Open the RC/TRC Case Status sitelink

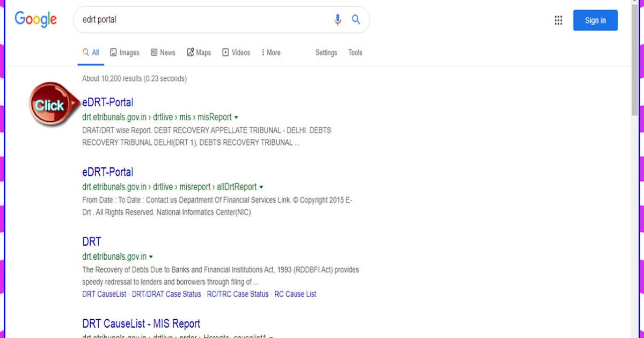238,294
